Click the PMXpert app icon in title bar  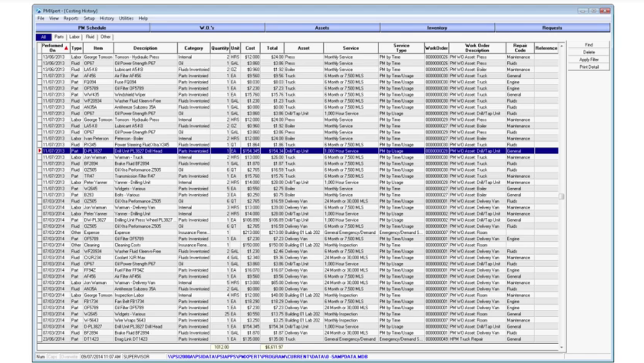point(38,11)
